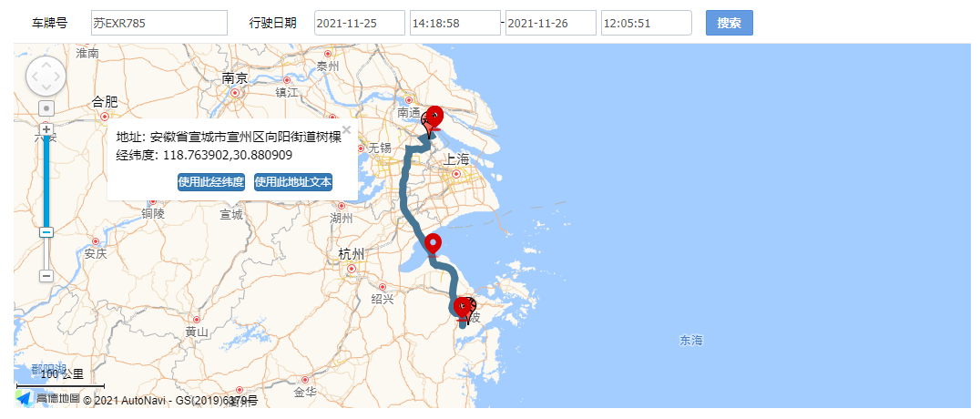Click the 湖州 city label

click(x=342, y=219)
